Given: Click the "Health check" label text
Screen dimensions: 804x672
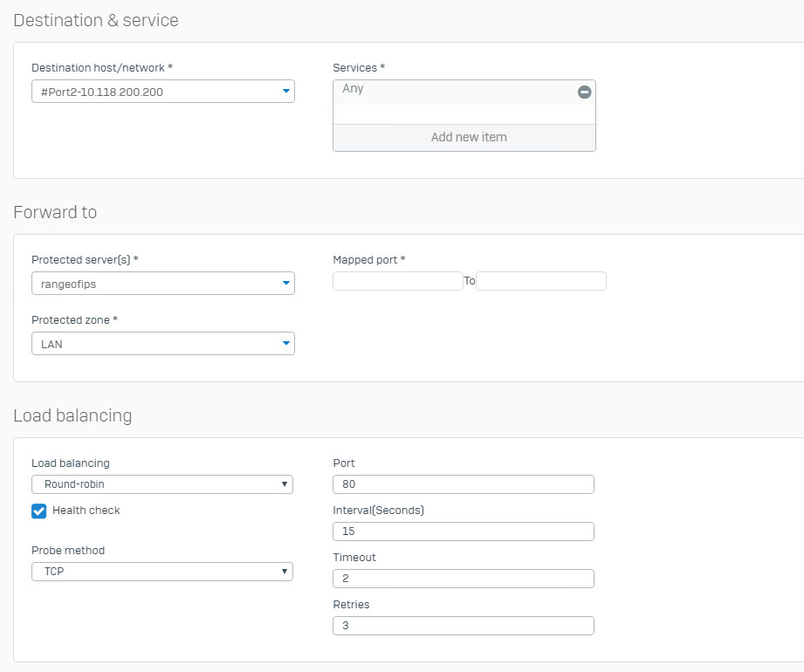Looking at the screenshot, I should [x=86, y=511].
